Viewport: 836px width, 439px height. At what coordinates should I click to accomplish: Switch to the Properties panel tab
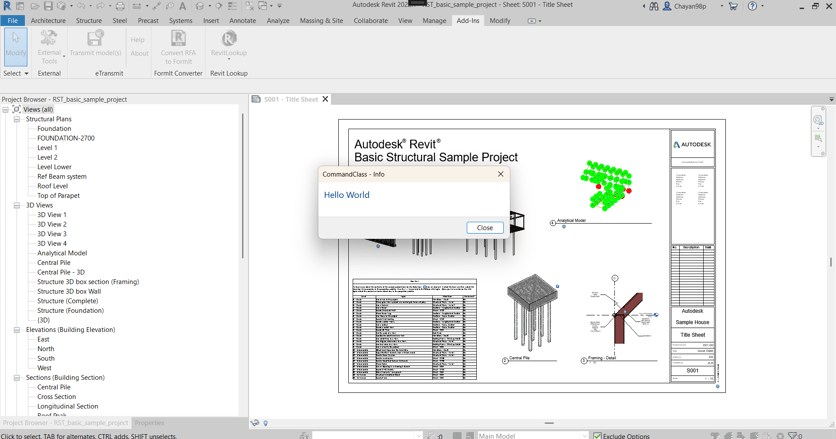pos(149,422)
